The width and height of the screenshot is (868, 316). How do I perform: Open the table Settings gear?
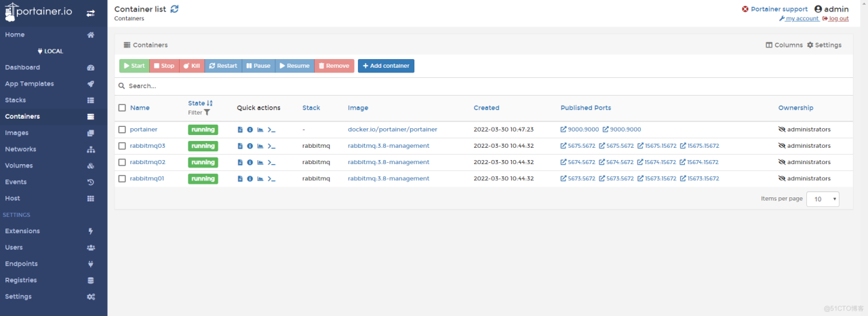pos(824,45)
